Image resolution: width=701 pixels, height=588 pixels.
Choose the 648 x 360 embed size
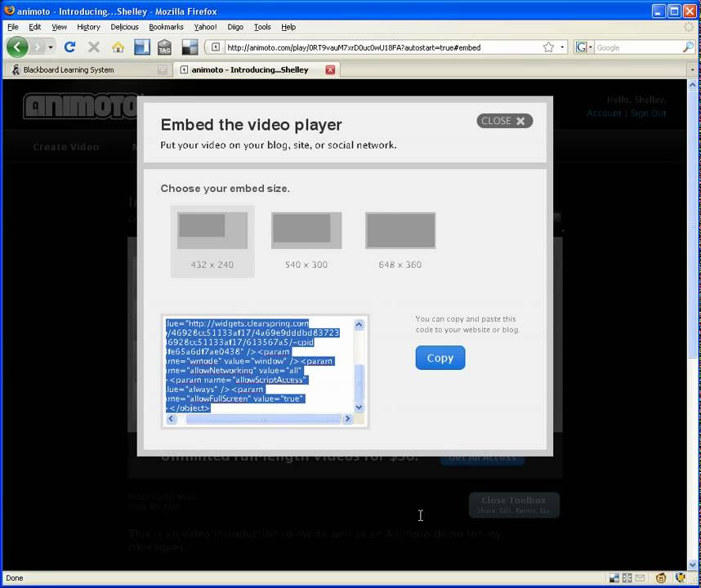(400, 241)
